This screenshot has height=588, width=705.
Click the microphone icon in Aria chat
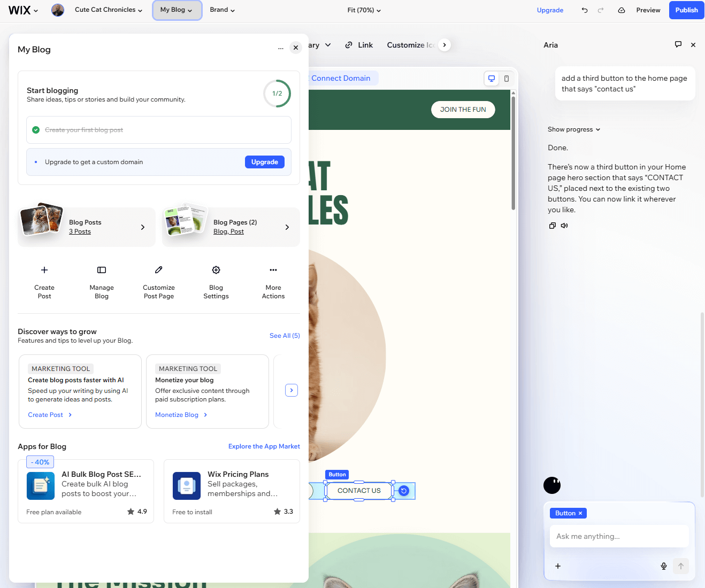point(663,566)
